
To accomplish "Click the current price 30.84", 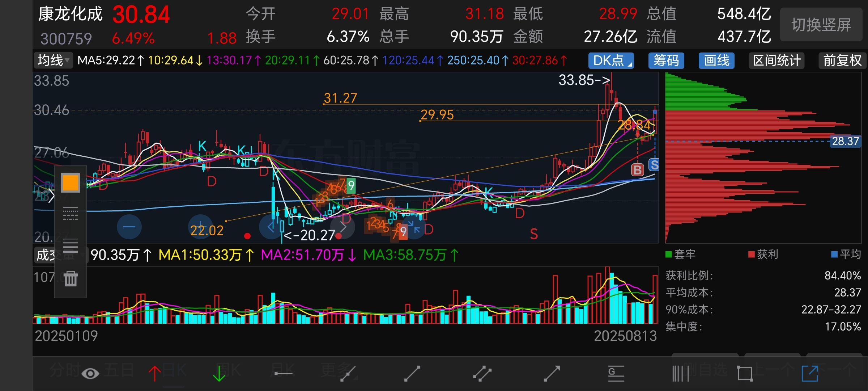I will pyautogui.click(x=141, y=15).
